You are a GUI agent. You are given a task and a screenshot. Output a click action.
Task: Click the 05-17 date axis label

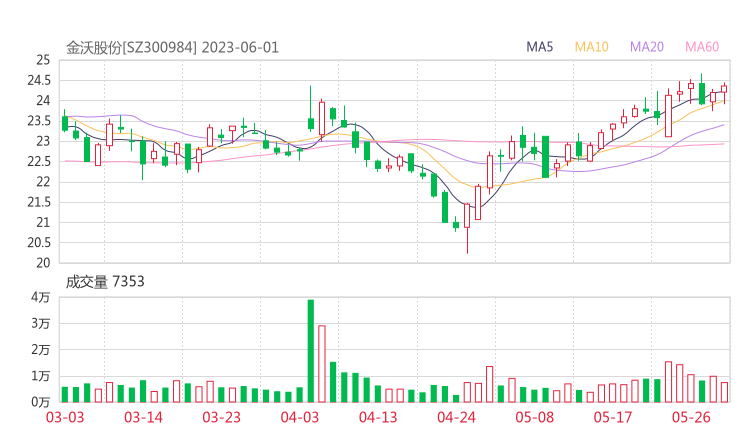(x=613, y=417)
